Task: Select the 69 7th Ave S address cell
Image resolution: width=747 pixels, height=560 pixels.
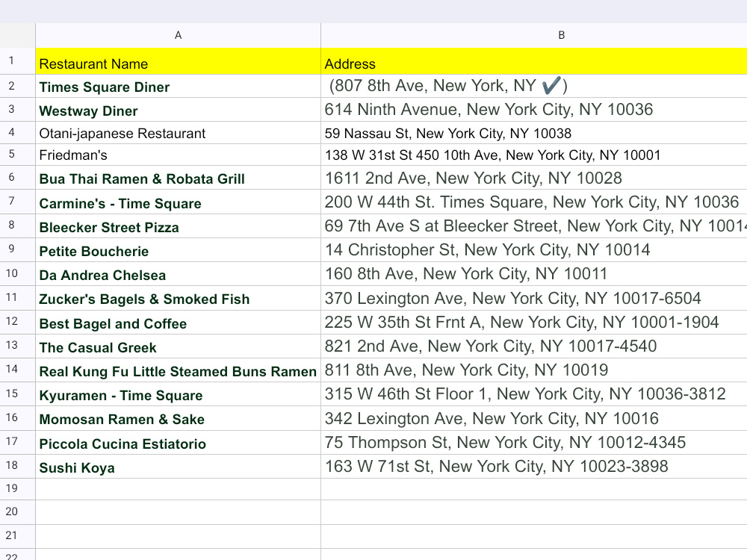Action: tap(534, 226)
